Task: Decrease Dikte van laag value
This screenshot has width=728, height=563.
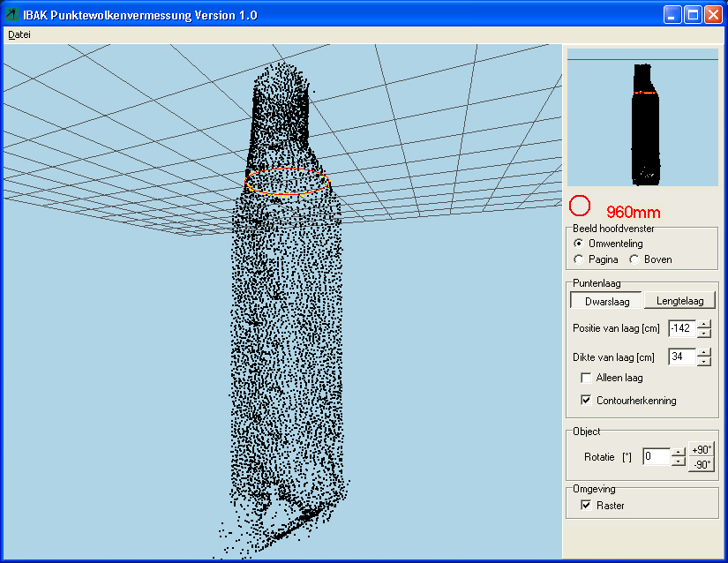Action: coord(704,361)
